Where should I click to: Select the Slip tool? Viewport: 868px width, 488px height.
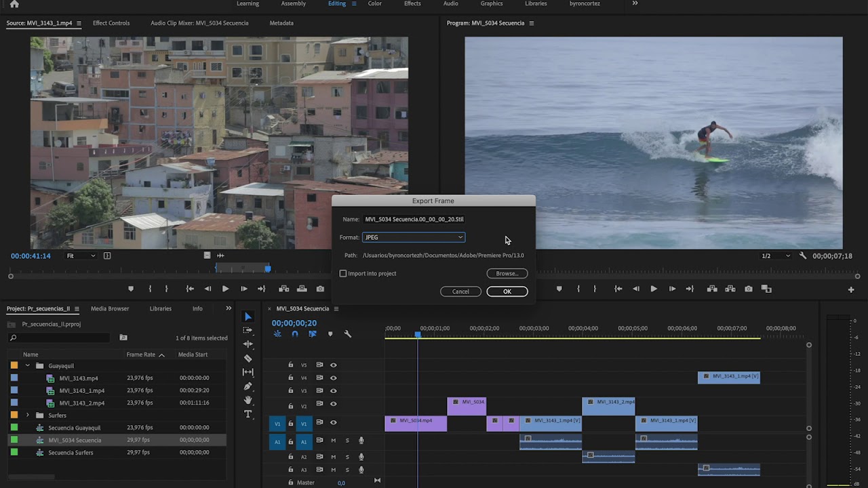(x=248, y=372)
